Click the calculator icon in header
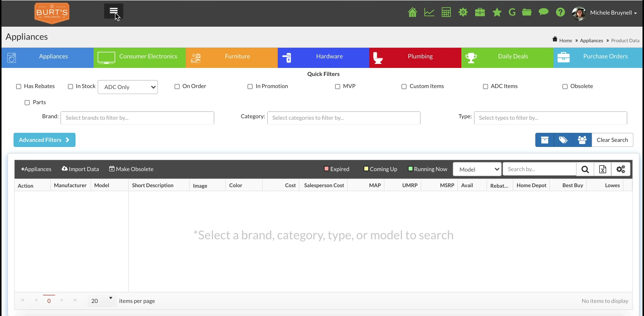This screenshot has height=316, width=644. [x=446, y=12]
